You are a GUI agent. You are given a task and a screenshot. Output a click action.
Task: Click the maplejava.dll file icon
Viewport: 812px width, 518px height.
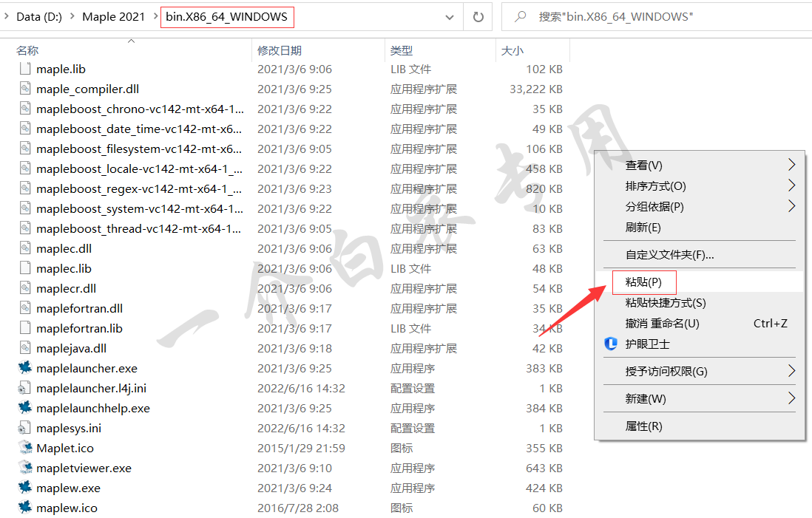(x=25, y=348)
